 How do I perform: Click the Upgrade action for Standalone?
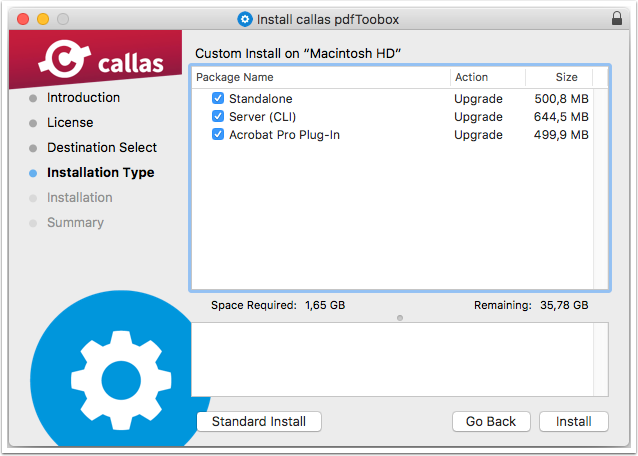(478, 98)
